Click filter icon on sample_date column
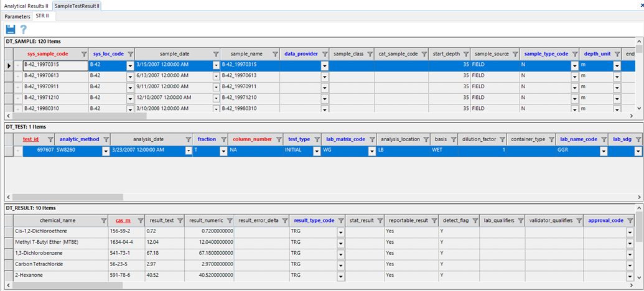644x291 pixels. [x=216, y=54]
